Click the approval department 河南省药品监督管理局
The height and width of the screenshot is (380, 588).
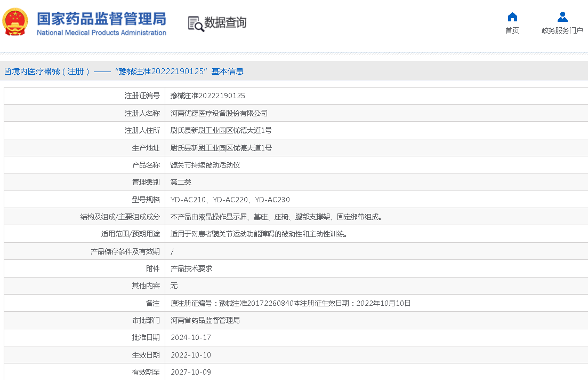click(x=205, y=320)
